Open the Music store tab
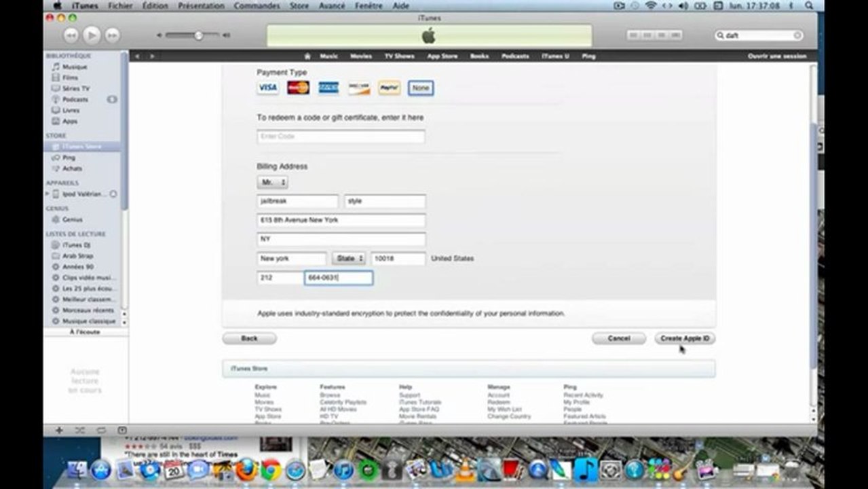Screen dimensions: 868x489 click(x=329, y=56)
